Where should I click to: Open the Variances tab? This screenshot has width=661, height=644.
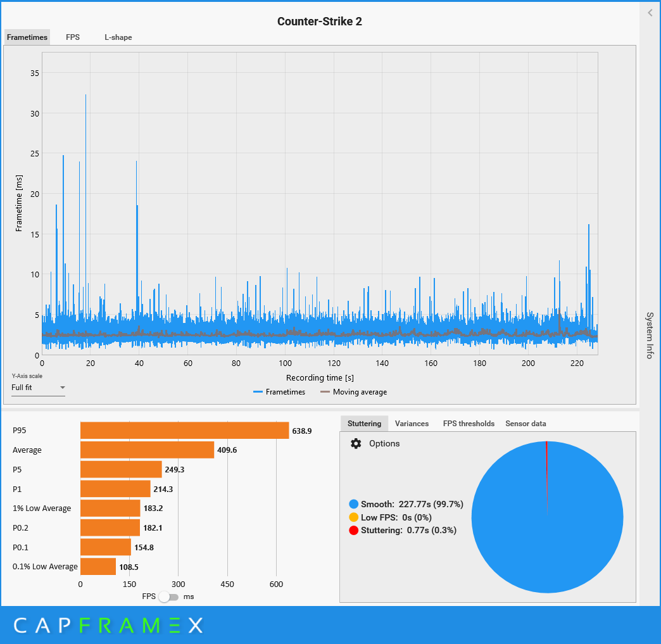point(412,424)
